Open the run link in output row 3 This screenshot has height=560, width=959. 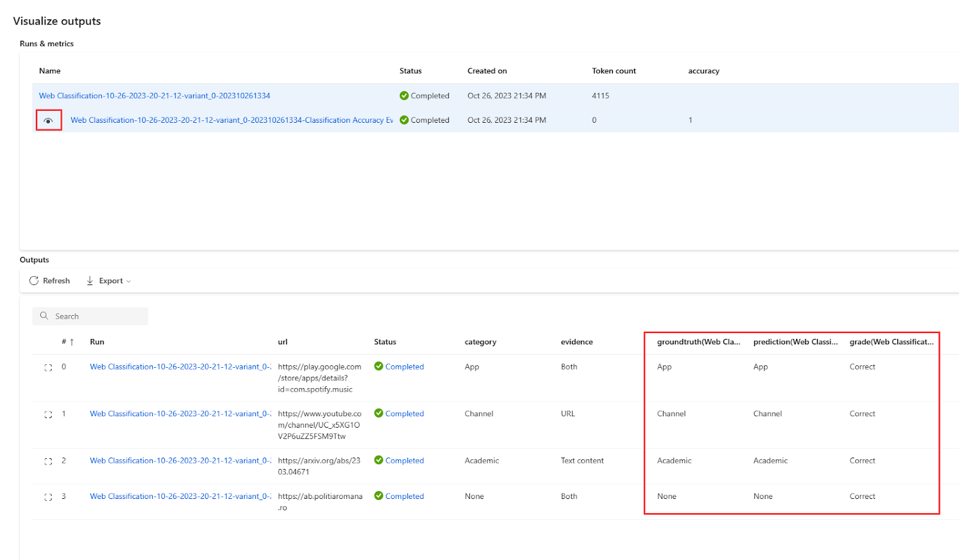180,497
